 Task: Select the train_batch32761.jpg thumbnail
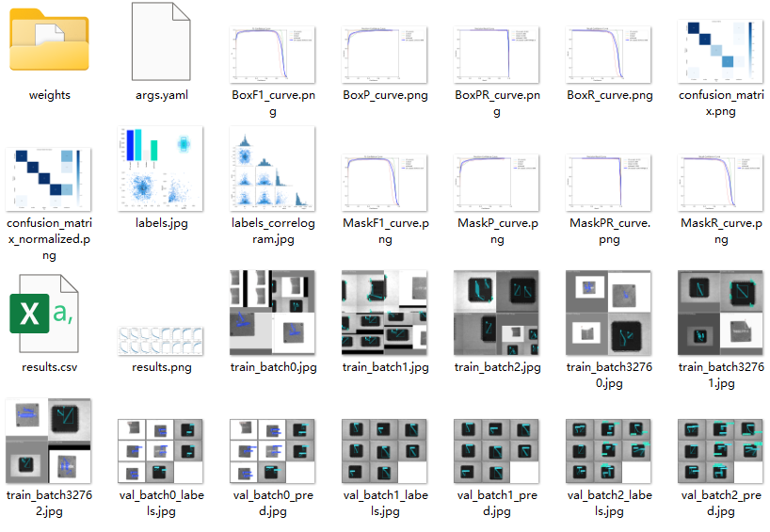(720, 313)
